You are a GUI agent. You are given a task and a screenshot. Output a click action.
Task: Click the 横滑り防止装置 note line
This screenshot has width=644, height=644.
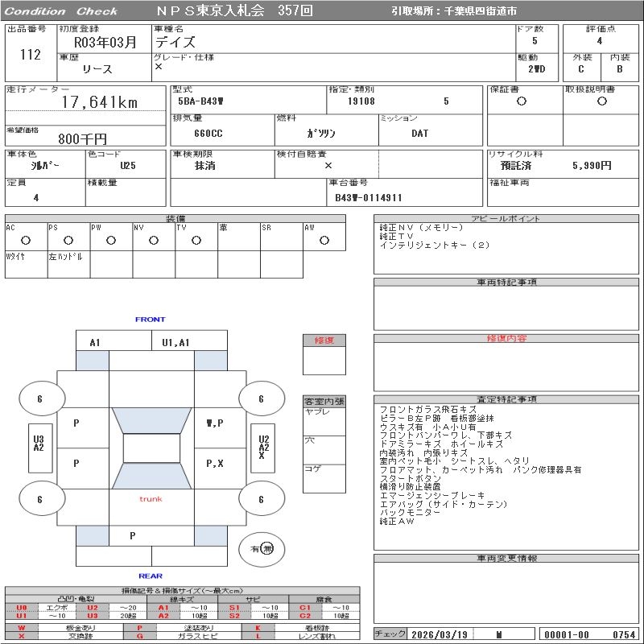411,487
